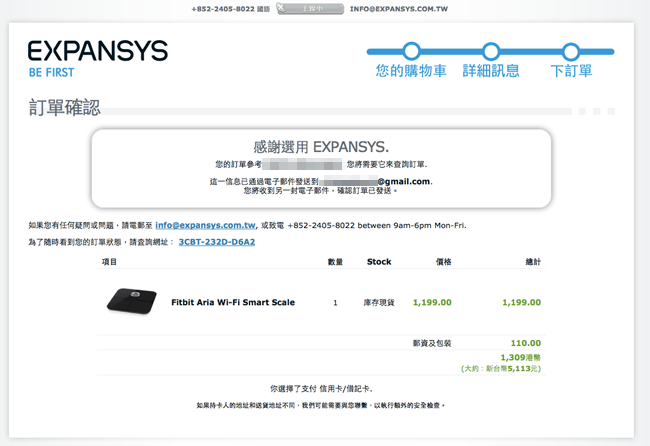Open the info@expansys.com.tw email link
This screenshot has height=446, width=650.
pyautogui.click(x=205, y=225)
